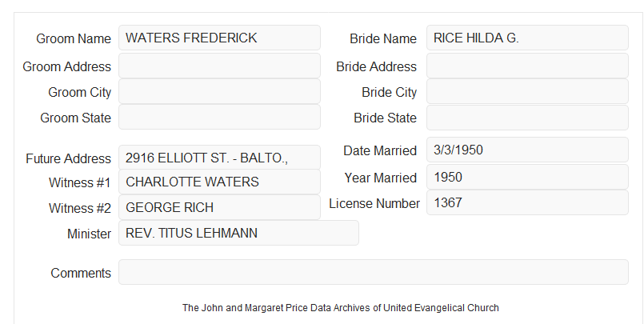Click the Groom Name label
Viewport: 644px width, 324px height.
tap(74, 38)
